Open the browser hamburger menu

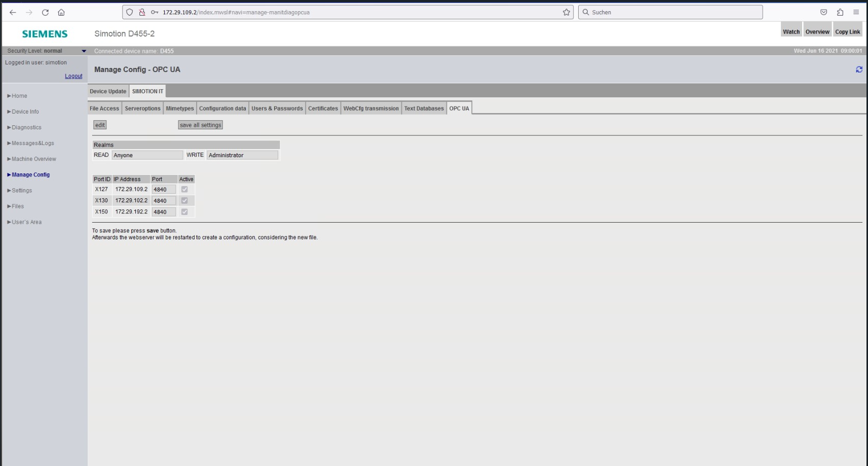tap(856, 12)
